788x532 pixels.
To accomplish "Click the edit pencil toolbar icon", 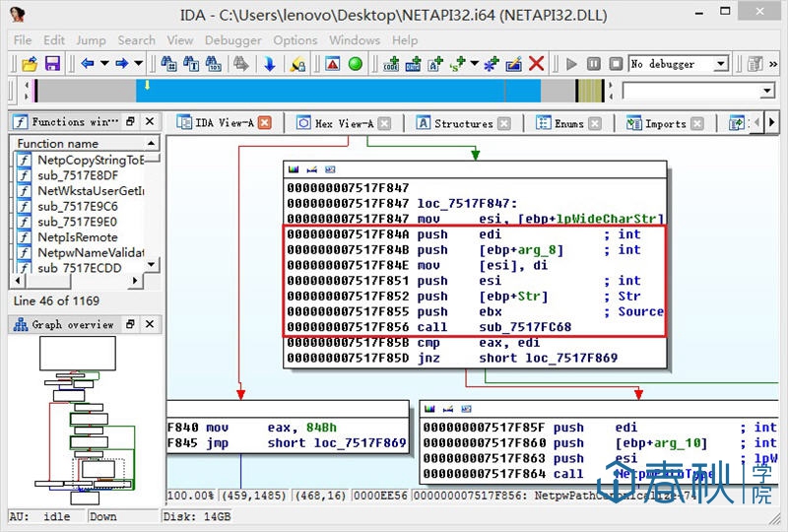I will click(513, 64).
